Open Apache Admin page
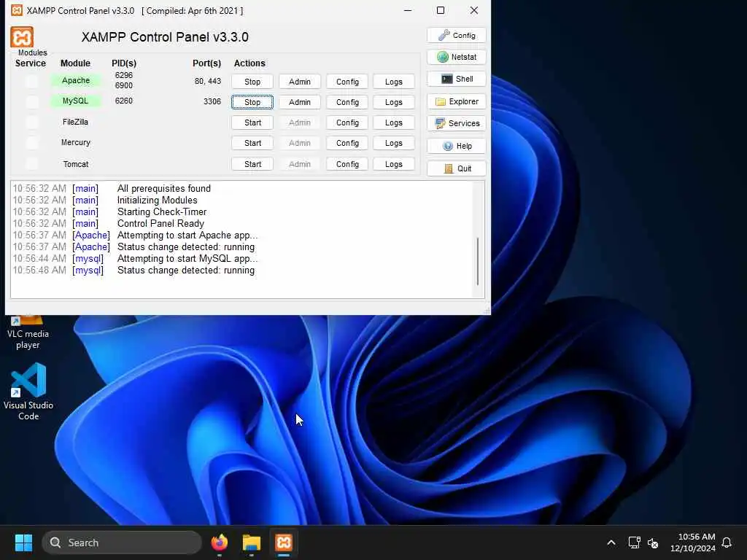 tap(300, 82)
